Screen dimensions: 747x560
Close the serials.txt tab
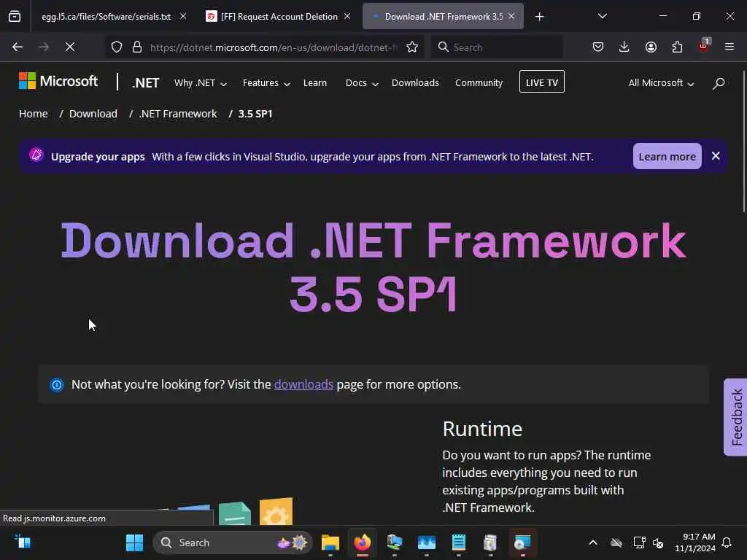click(x=183, y=17)
